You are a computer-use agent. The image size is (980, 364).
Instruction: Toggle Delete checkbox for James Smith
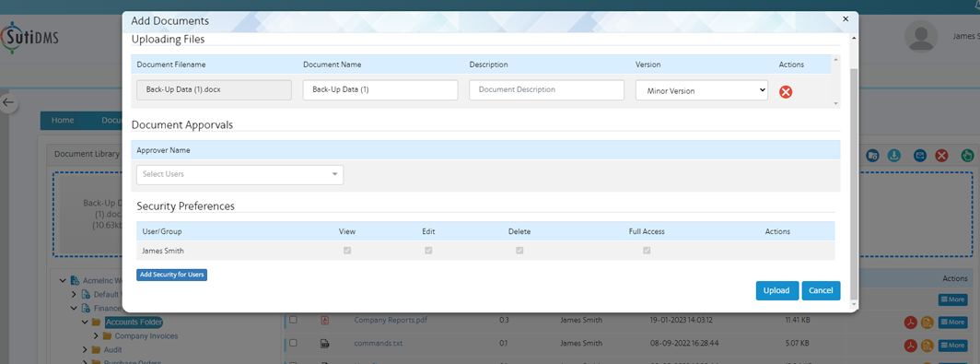(x=519, y=250)
